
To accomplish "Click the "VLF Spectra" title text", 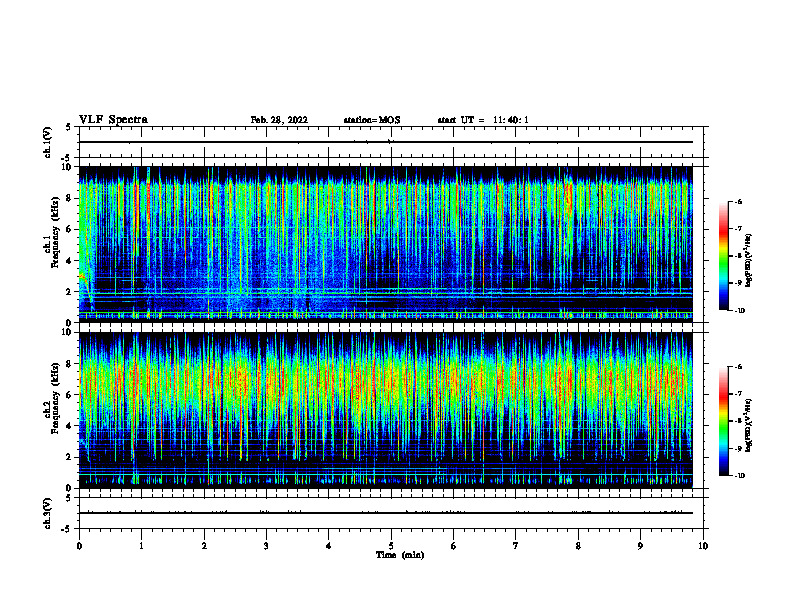I will (x=113, y=120).
